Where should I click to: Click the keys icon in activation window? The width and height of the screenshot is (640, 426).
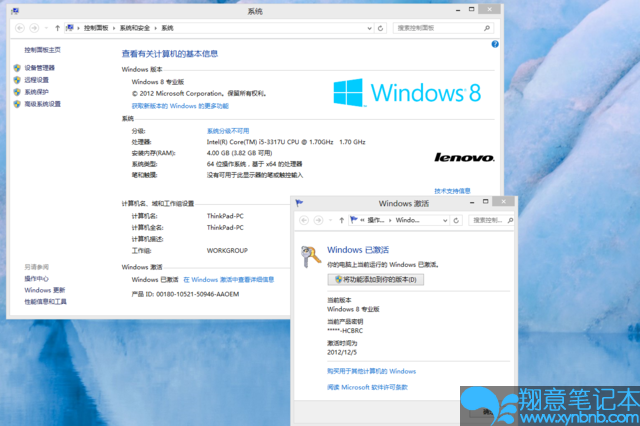click(x=311, y=257)
